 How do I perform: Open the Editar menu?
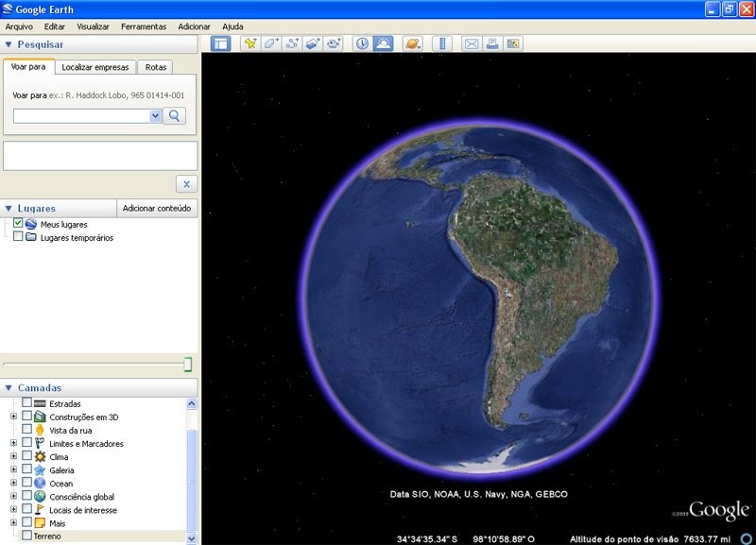point(55,26)
